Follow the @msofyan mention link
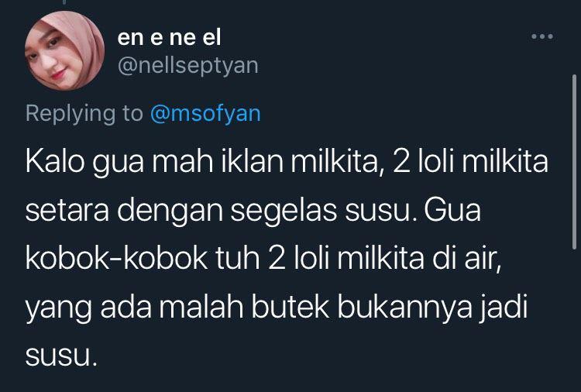581x392 pixels. point(205,113)
